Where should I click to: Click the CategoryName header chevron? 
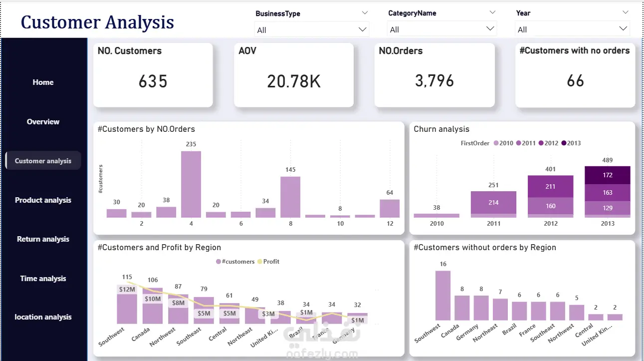492,12
